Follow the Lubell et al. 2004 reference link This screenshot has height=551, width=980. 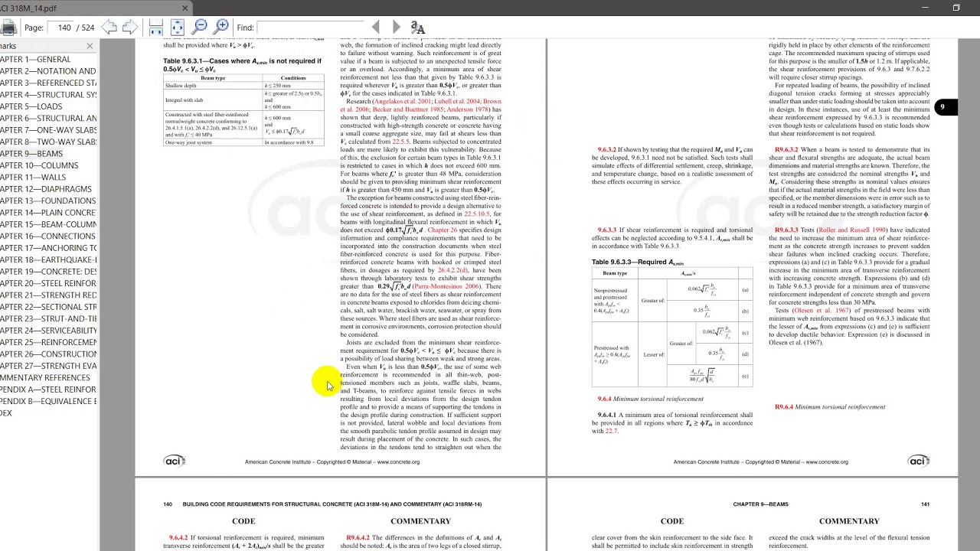pos(457,101)
